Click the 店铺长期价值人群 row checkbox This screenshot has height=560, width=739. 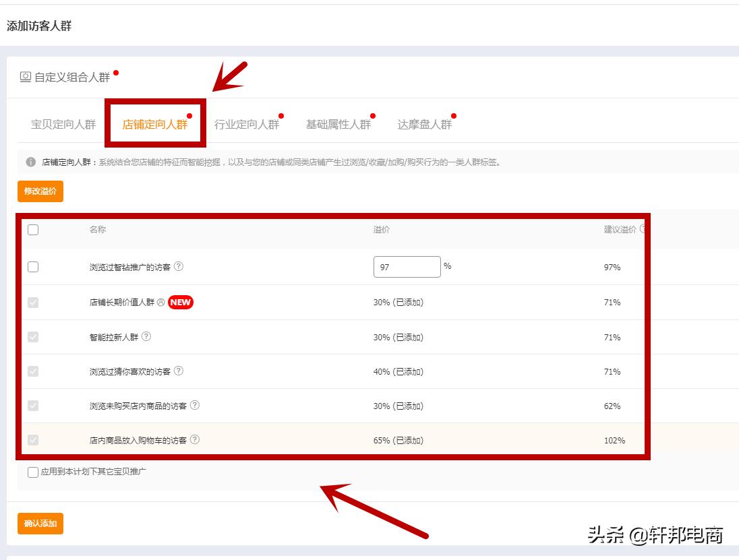point(33,303)
